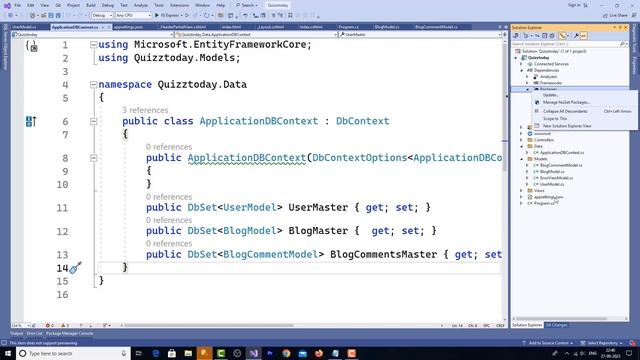Open the Search box in title bar
The image size is (640, 360).
(247, 5)
